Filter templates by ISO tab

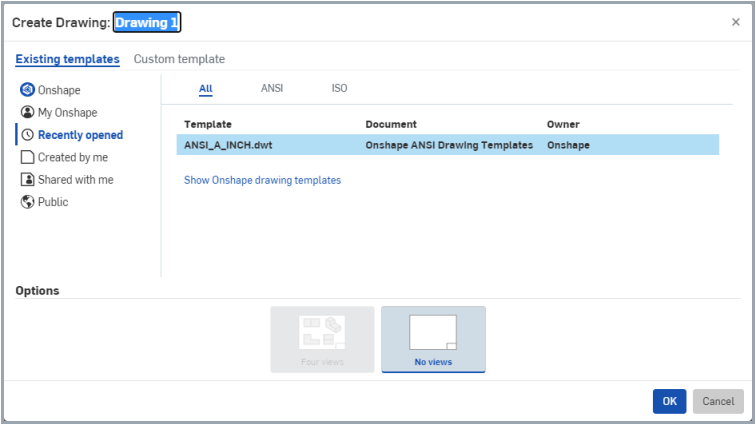pos(339,88)
